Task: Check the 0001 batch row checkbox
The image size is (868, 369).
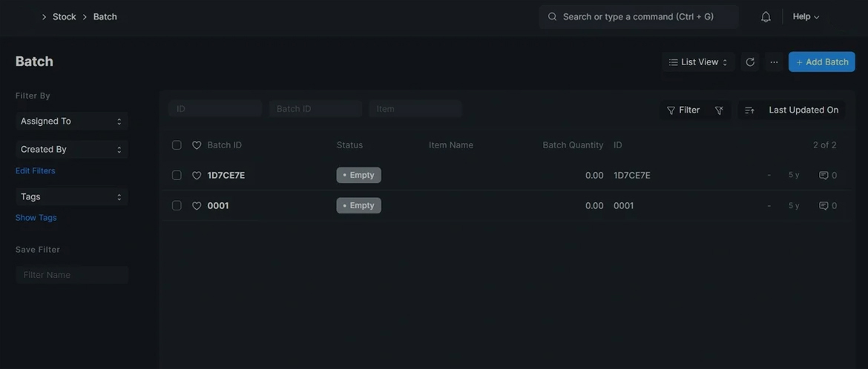Action: tap(177, 206)
